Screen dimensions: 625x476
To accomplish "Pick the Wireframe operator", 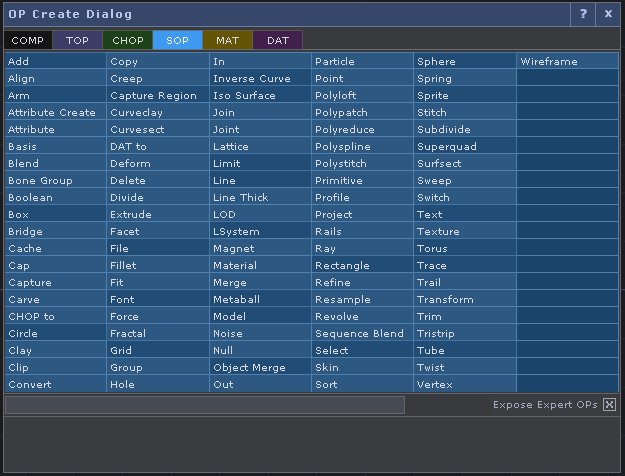I will [x=566, y=61].
